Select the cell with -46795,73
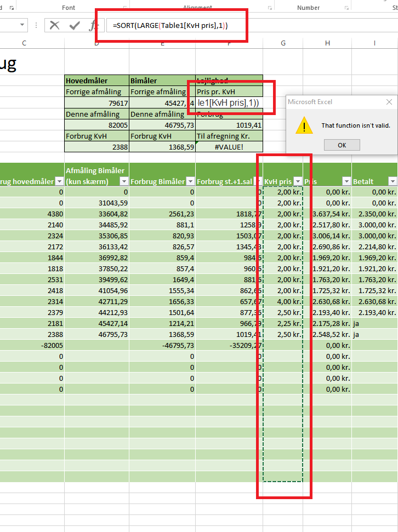Viewport: 398px width, 532px height. click(x=162, y=345)
